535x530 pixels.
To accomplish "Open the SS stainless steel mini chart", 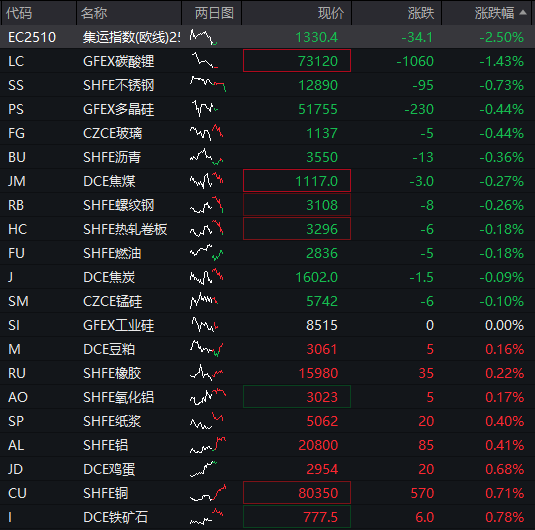I will tap(208, 84).
